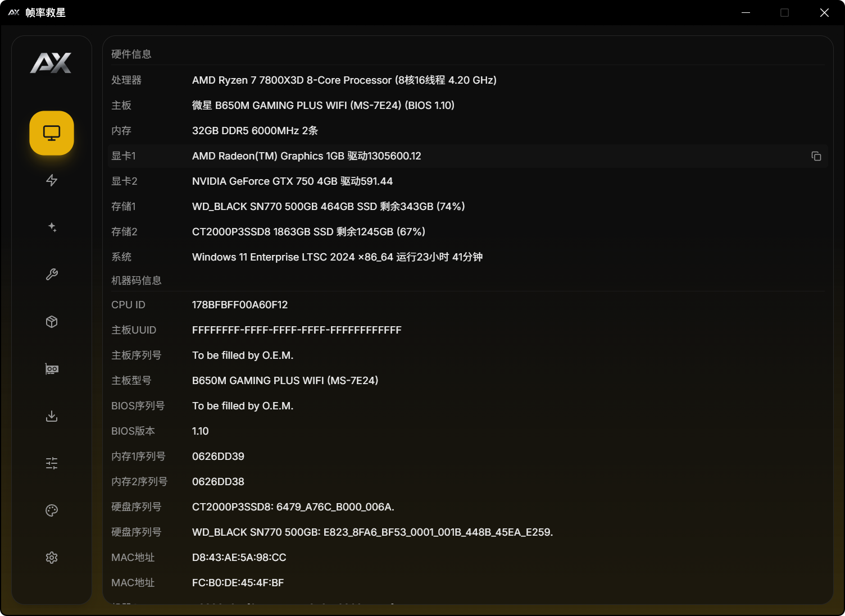Select the MAC地址 D8:43:AE:5A:98:CC entry
Viewport: 845px width, 616px height.
[x=239, y=558]
